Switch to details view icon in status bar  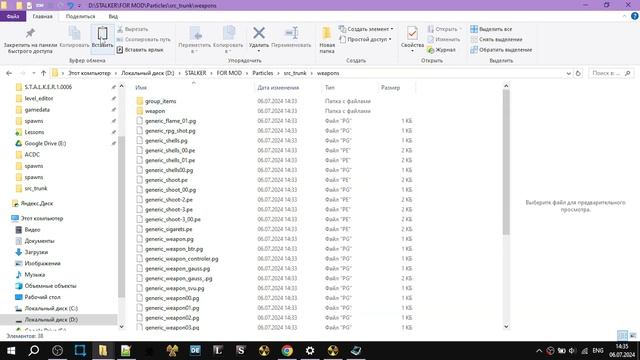(x=622, y=336)
